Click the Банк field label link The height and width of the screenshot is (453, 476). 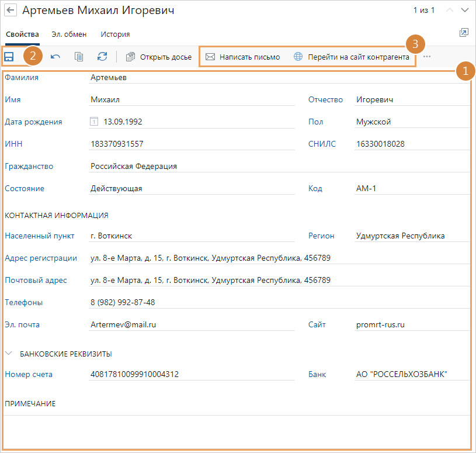[x=317, y=374]
